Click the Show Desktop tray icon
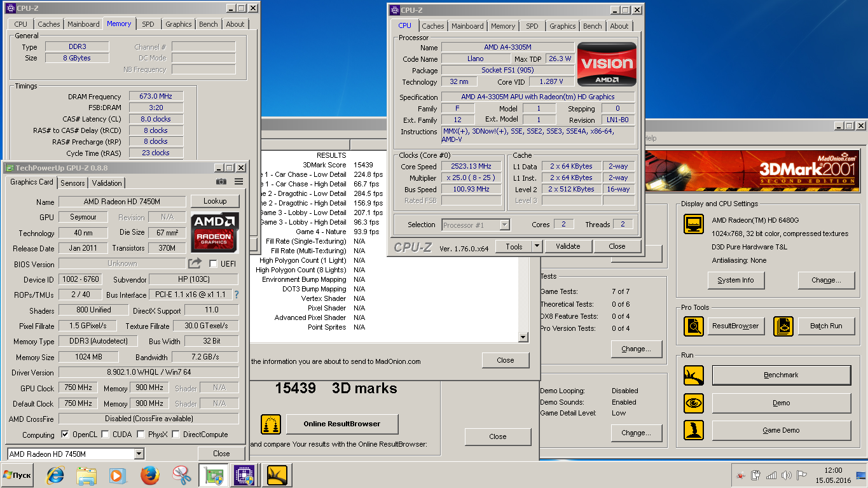868x488 pixels. pyautogui.click(x=862, y=475)
